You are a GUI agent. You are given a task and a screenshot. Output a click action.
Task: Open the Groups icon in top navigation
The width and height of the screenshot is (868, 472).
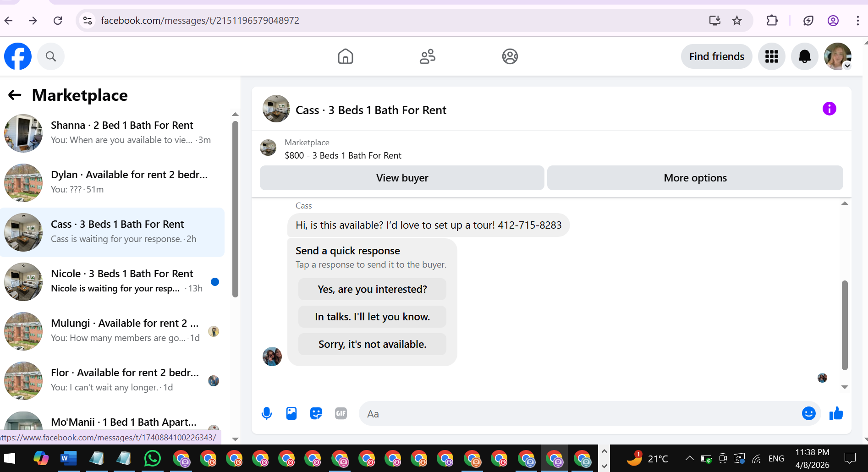click(510, 56)
